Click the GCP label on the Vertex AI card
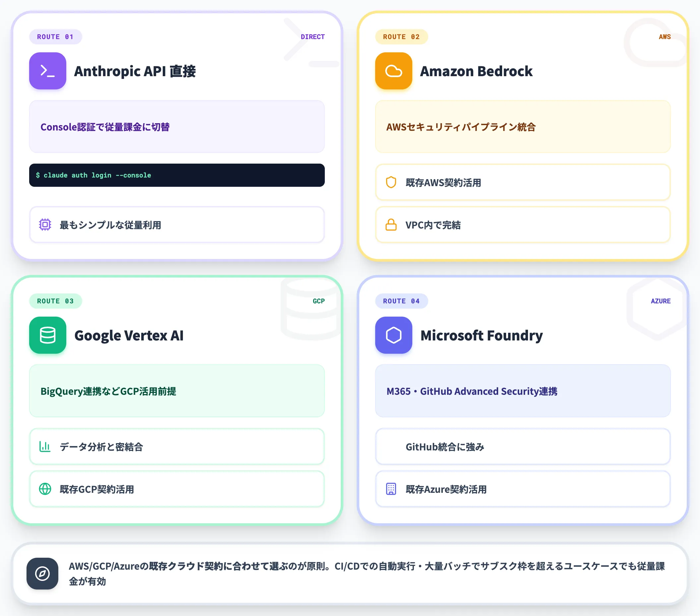Screen dimensions: 700x616 tap(319, 301)
